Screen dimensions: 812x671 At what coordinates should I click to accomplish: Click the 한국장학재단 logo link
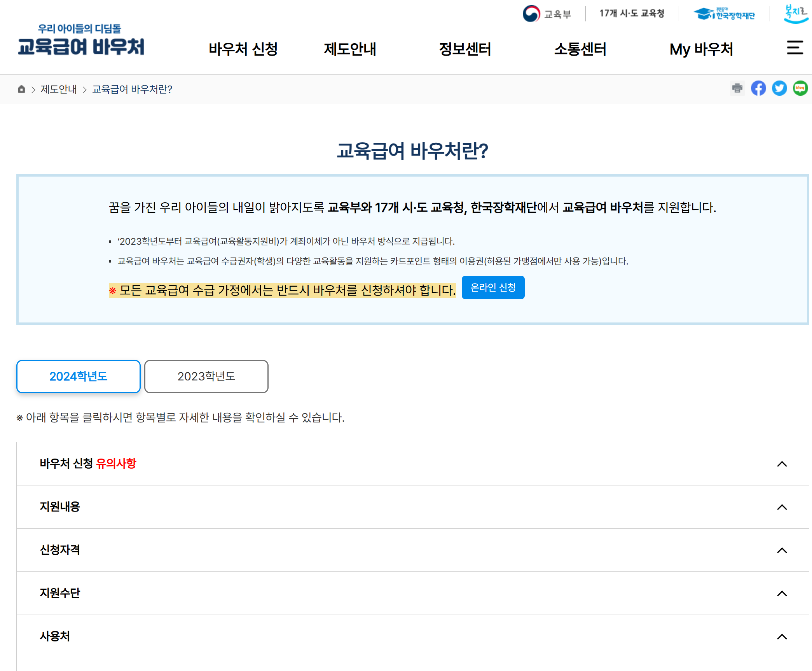click(x=724, y=14)
